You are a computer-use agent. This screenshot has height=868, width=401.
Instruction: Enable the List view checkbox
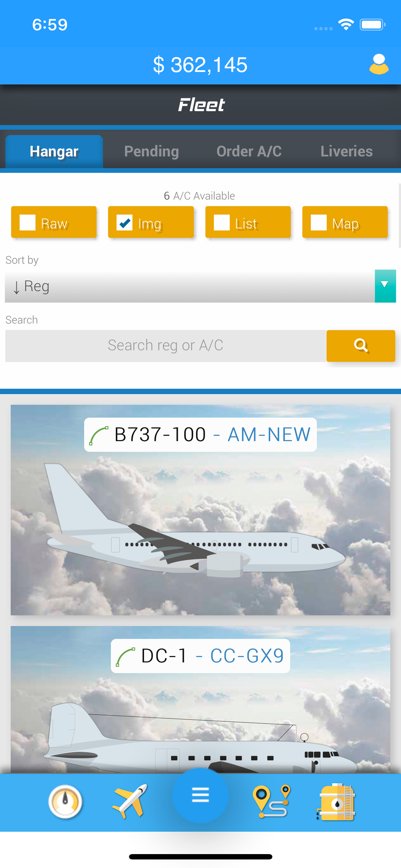(222, 222)
